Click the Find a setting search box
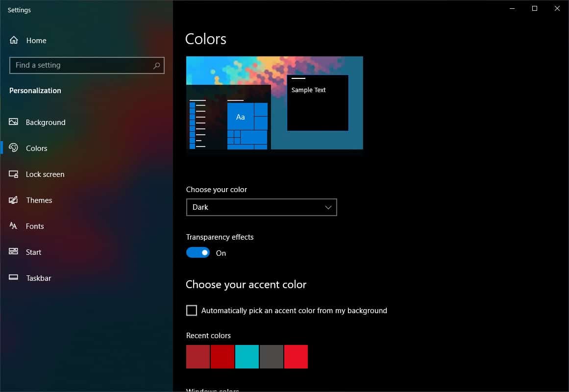 point(87,65)
